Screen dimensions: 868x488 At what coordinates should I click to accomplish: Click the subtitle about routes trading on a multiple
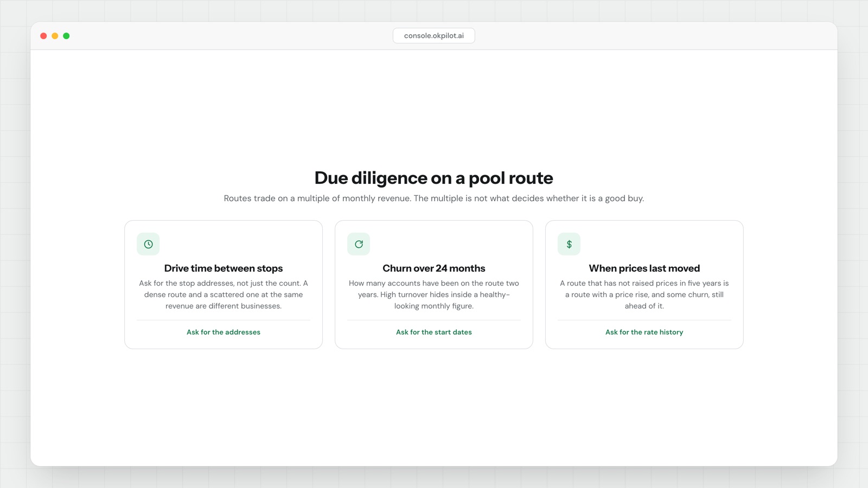[434, 198]
